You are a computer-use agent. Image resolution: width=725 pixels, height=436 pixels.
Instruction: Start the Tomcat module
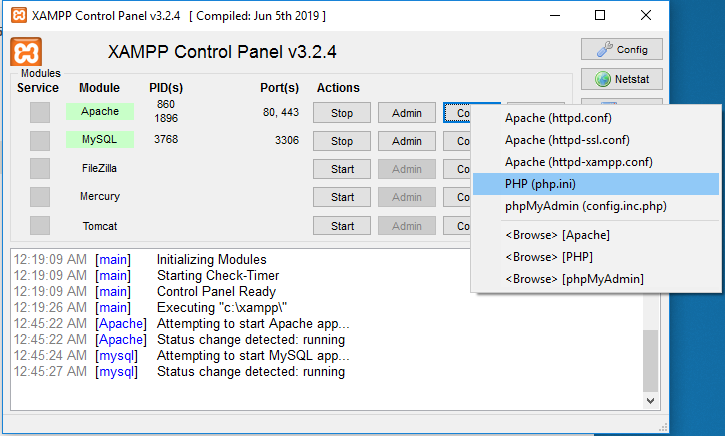342,226
